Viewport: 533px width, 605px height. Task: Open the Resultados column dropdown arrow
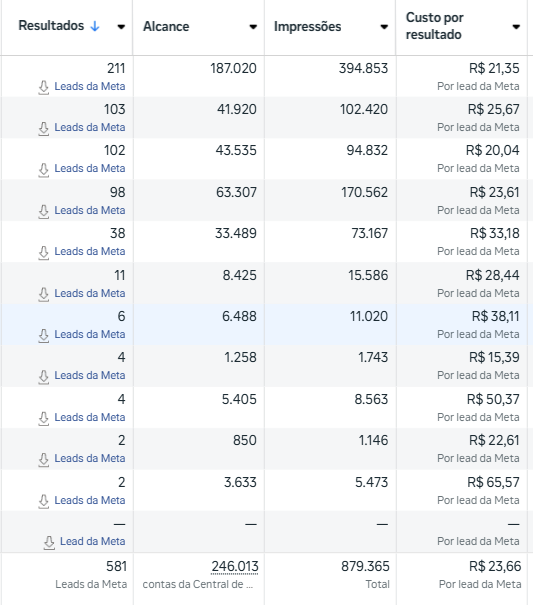(121, 27)
